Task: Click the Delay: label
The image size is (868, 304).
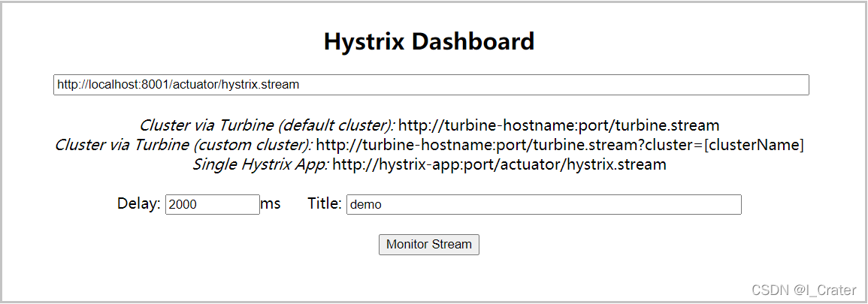Action: [x=139, y=203]
